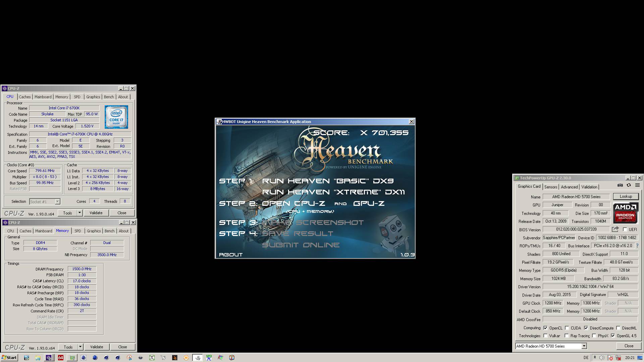Open the Start menu
644x362 pixels.
pyautogui.click(x=9, y=358)
